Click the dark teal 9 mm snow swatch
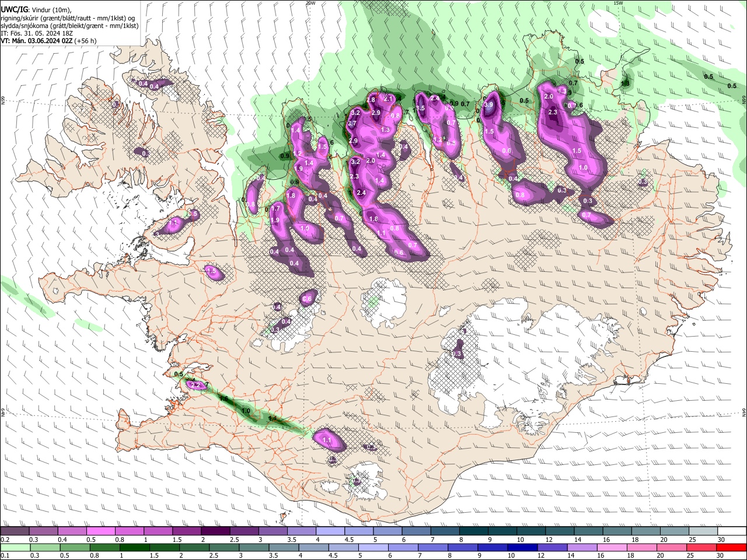This screenshot has width=747, height=560. pos(502,531)
